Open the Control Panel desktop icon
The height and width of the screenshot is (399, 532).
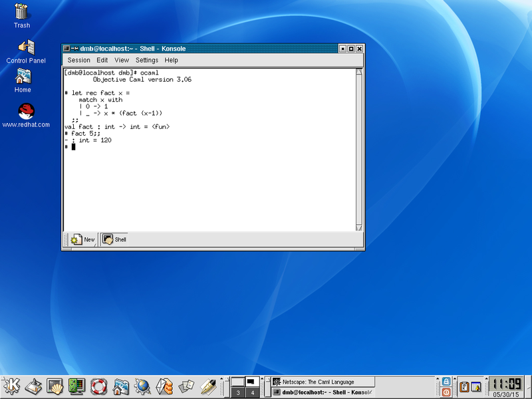click(26, 52)
